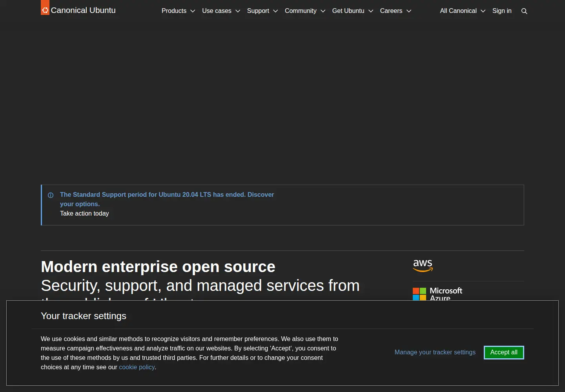Open the Products menu

178,11
